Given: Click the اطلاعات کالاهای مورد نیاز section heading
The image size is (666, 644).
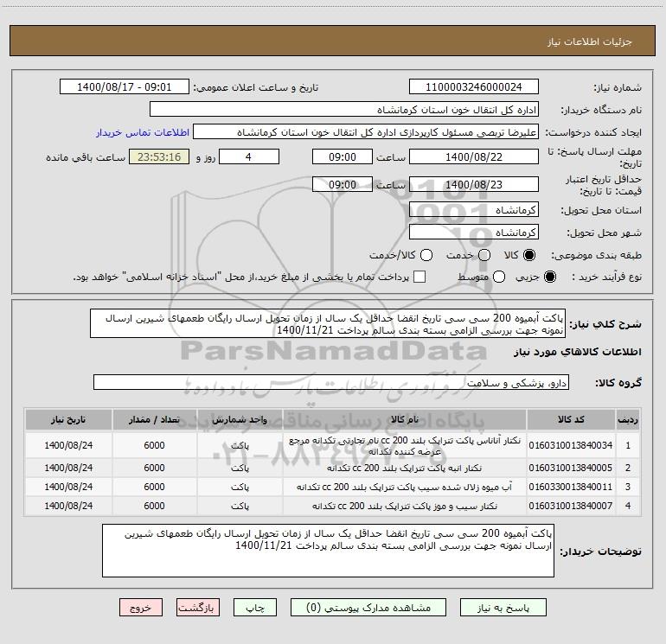Looking at the screenshot, I should point(577,352).
